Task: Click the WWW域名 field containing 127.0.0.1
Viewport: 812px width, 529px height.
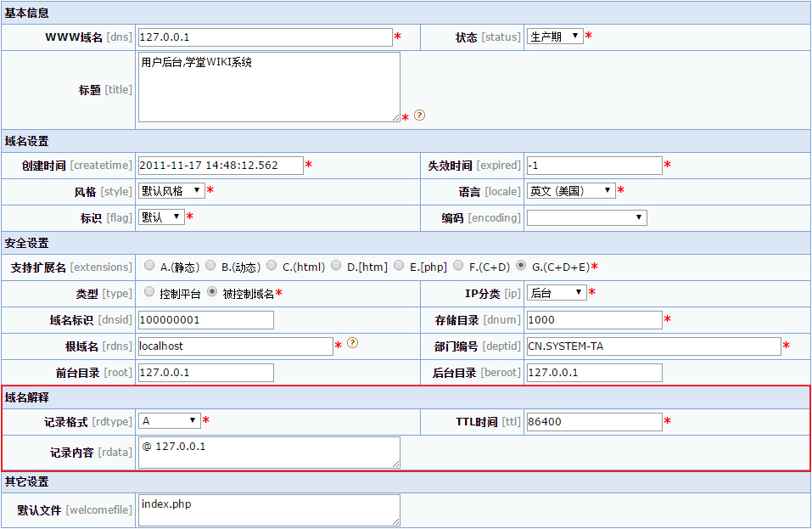Action: (x=263, y=37)
